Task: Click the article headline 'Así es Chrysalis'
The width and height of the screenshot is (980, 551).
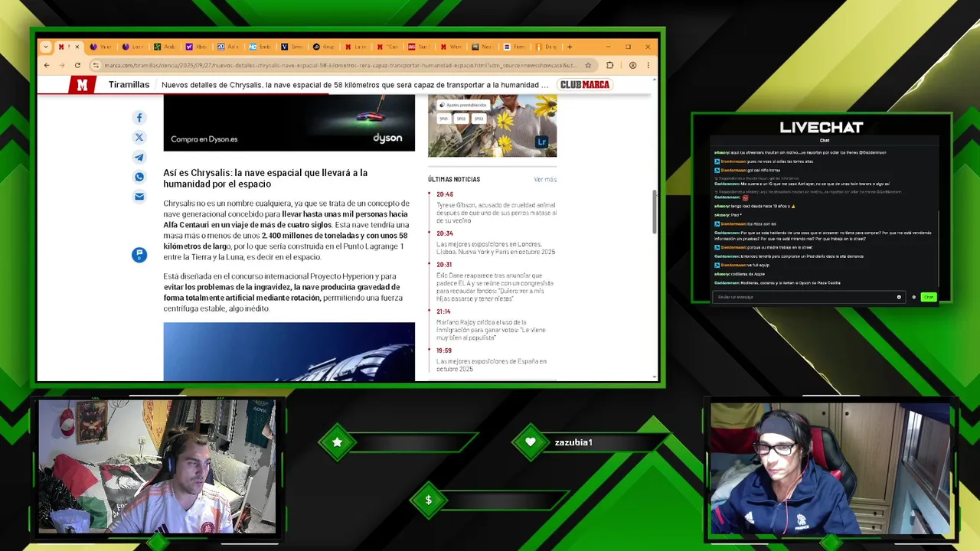Action: pos(265,178)
